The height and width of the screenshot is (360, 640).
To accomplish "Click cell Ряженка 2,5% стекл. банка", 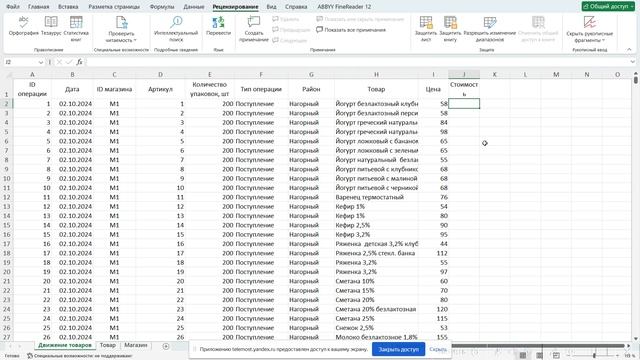I will click(x=376, y=253).
